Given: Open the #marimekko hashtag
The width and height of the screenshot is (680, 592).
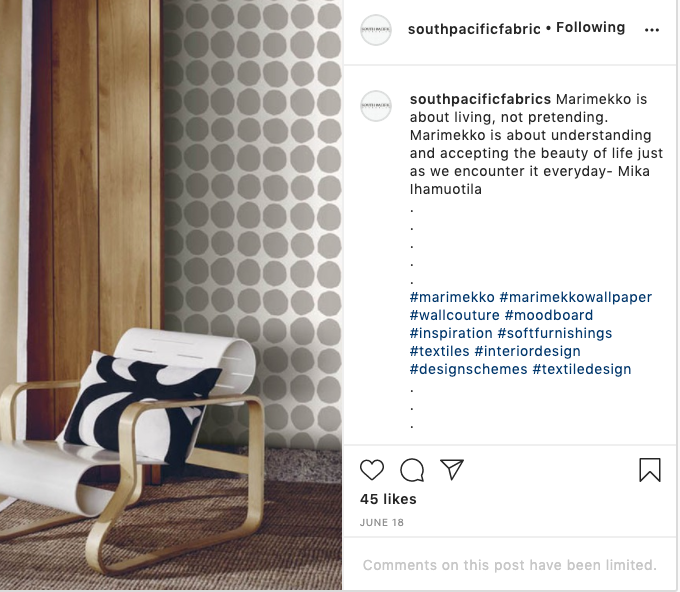Looking at the screenshot, I should (x=452, y=297).
